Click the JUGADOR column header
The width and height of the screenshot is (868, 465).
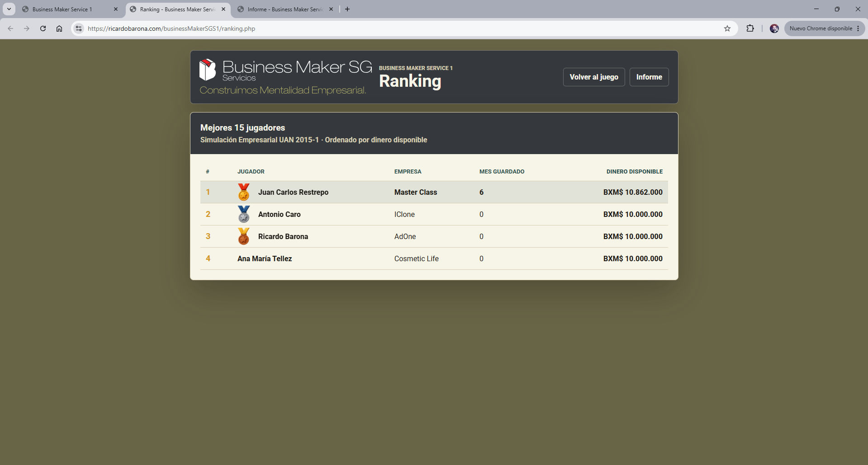251,172
